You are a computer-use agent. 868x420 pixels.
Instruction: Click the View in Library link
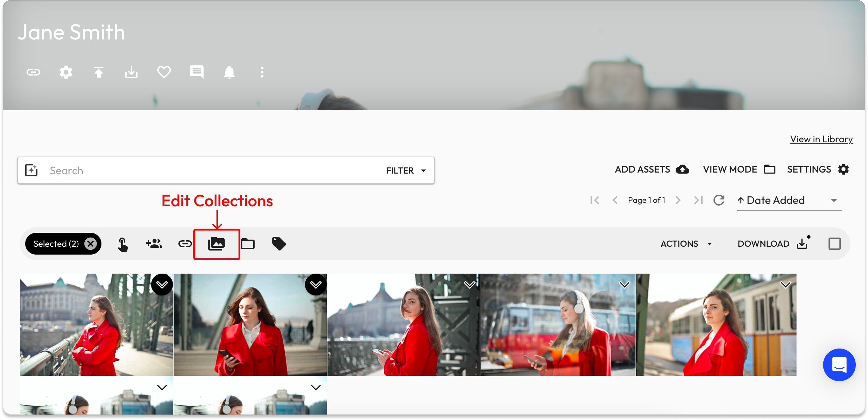(821, 139)
